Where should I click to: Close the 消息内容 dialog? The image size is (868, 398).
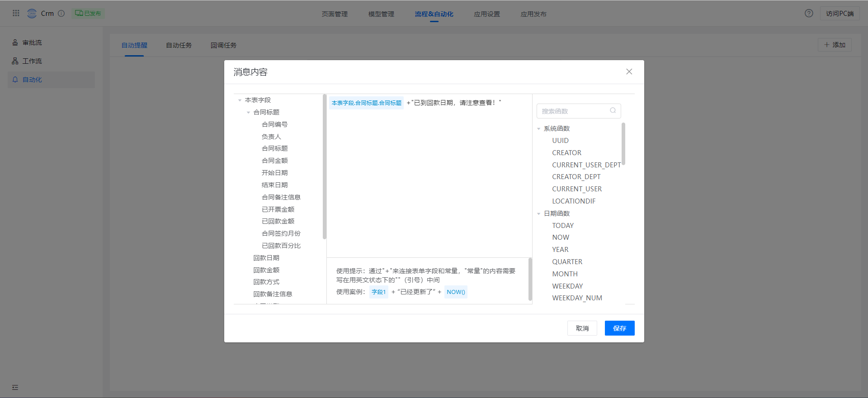pos(629,71)
